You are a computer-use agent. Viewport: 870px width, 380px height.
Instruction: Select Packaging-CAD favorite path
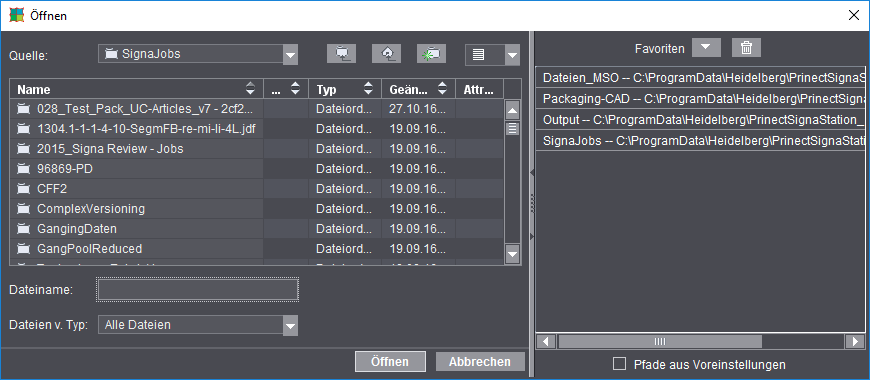(x=700, y=99)
